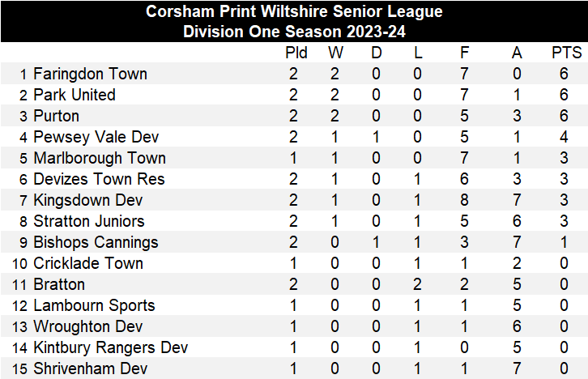Screen dimensions: 588x379
Task: Click the Purton team row name
Action: 56,116
